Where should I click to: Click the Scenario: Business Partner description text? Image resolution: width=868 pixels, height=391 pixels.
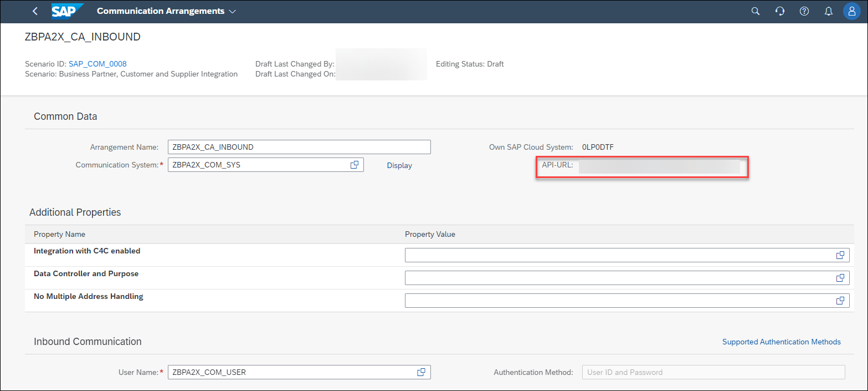point(131,74)
